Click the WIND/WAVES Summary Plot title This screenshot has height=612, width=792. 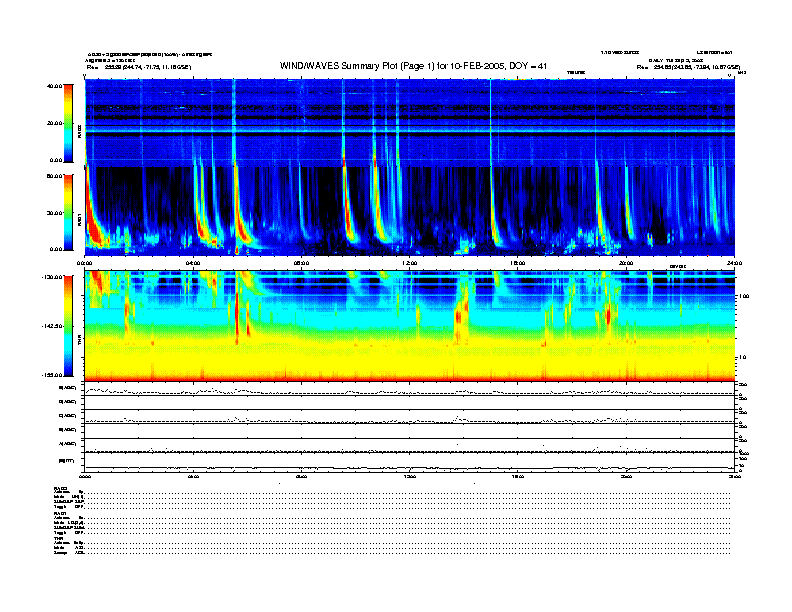point(413,66)
